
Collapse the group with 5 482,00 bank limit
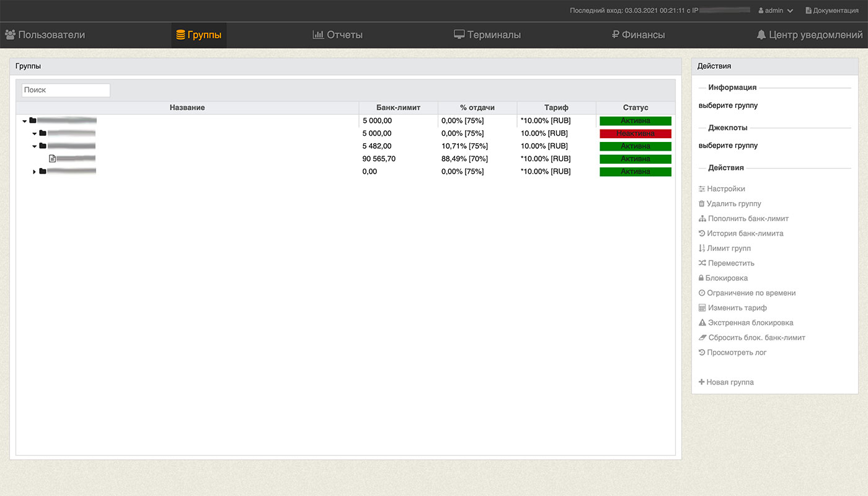pyautogui.click(x=34, y=146)
